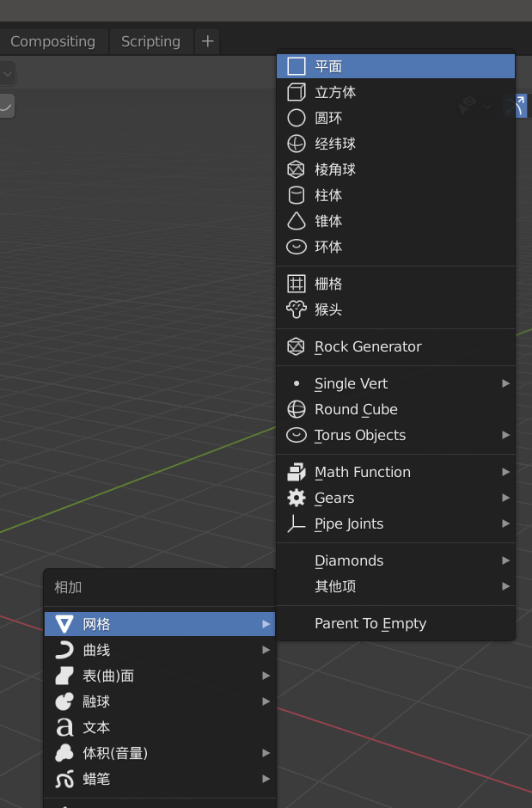This screenshot has height=808, width=532.
Task: Expand the 融球 submenu arrow
Action: point(266,702)
